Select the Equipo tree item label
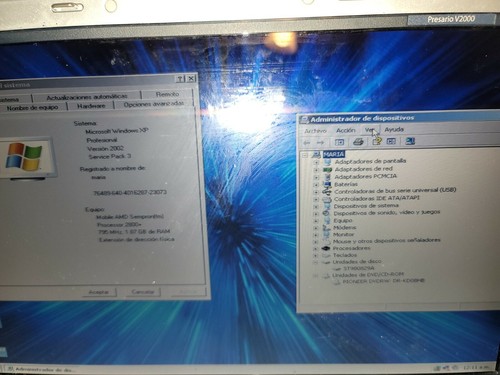 click(343, 221)
